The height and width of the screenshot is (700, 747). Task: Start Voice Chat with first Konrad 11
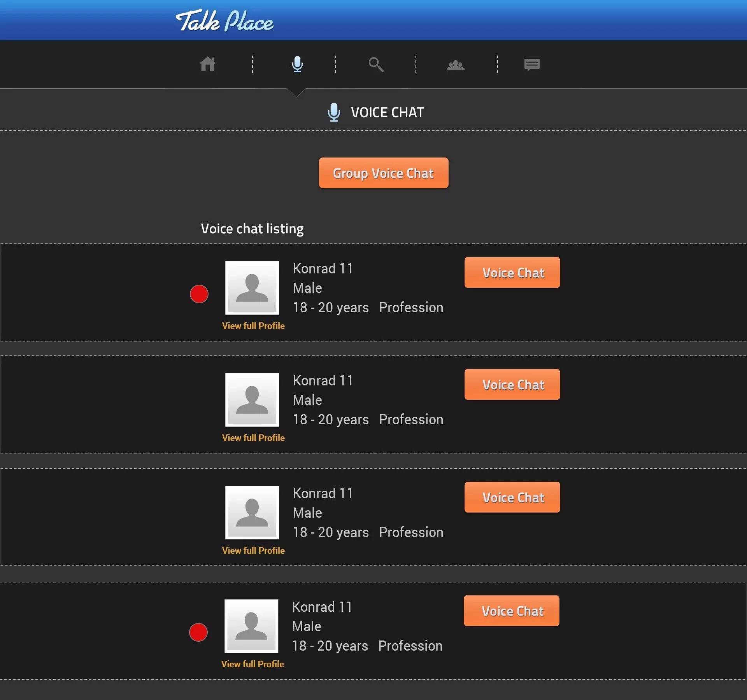(x=513, y=272)
